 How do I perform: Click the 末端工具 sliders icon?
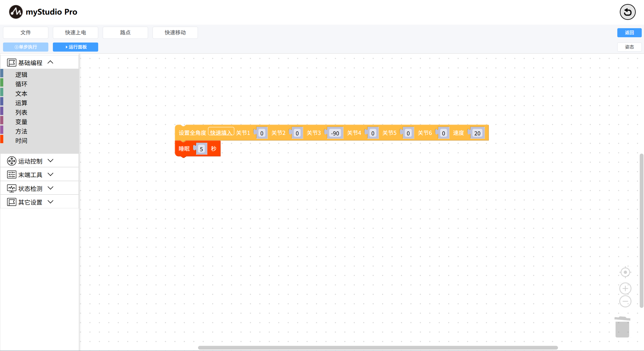(x=12, y=175)
